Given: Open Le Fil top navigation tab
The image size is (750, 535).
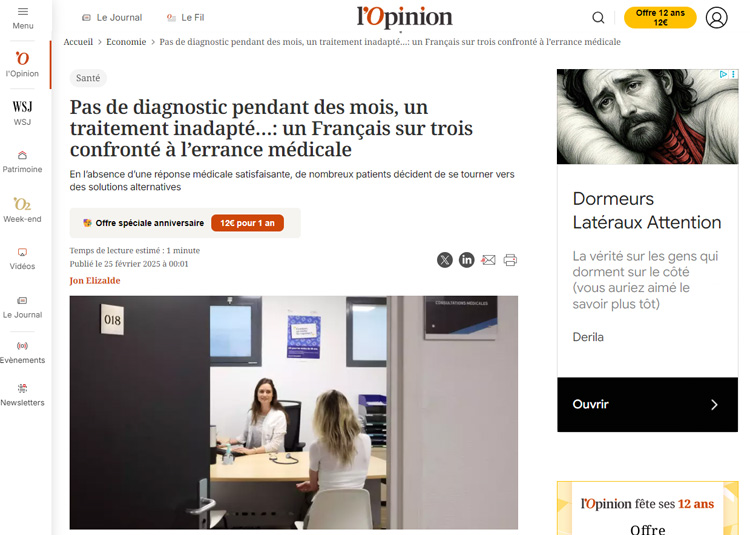Looking at the screenshot, I should pos(185,18).
